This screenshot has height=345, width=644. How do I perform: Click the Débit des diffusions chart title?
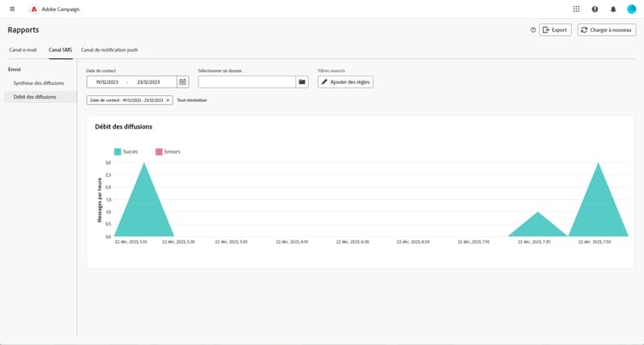(x=124, y=126)
